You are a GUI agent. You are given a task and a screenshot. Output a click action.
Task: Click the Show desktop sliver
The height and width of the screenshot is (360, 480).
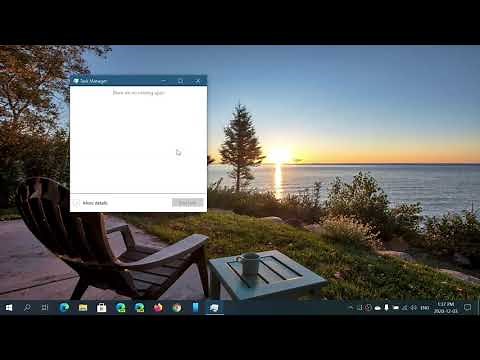coord(478,308)
